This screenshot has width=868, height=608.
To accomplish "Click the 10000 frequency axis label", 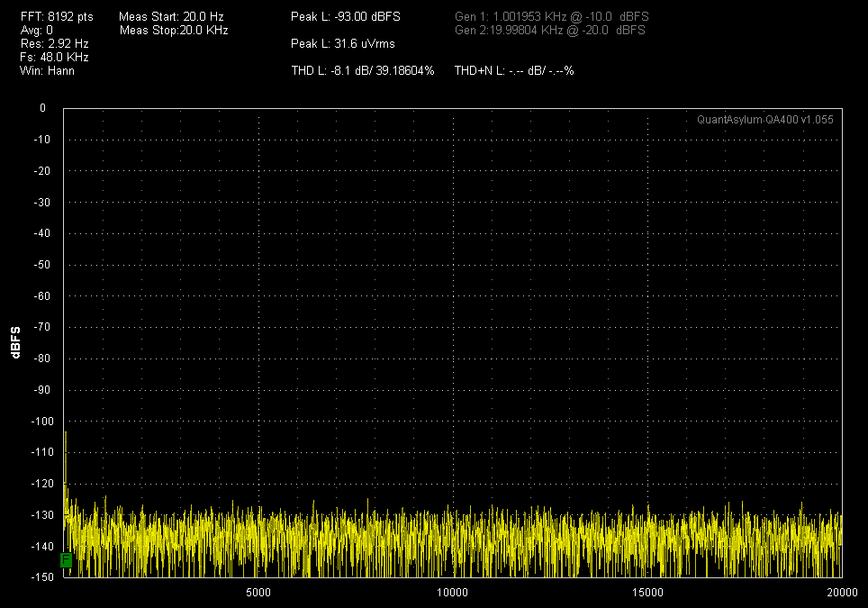I will point(454,593).
